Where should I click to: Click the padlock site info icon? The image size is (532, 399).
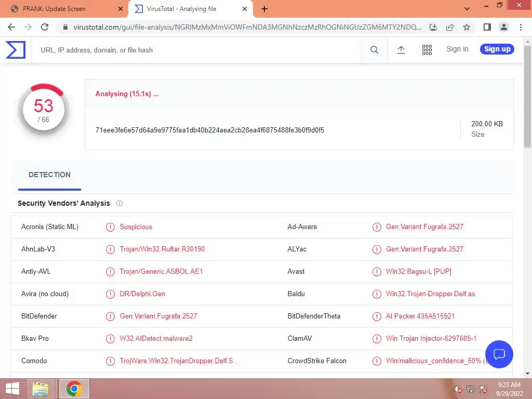65,27
